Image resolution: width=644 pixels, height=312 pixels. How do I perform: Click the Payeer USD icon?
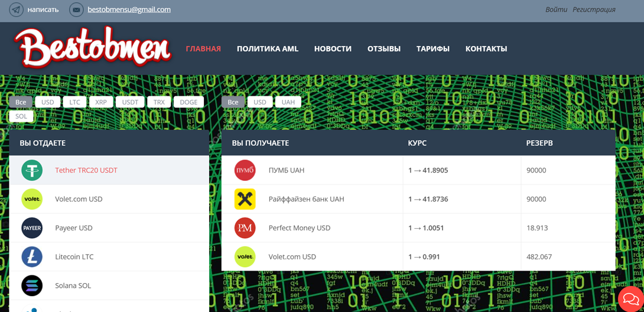(x=32, y=228)
